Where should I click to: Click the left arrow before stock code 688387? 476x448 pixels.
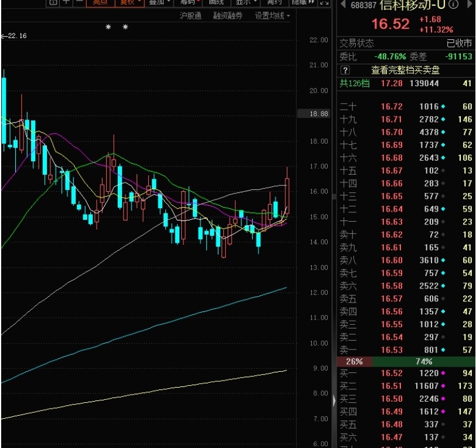click(343, 5)
